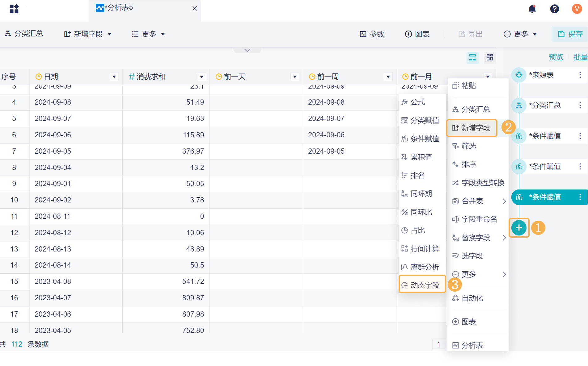The image size is (588, 366).
Task: Select 行间计算 in the submenu
Action: 422,249
